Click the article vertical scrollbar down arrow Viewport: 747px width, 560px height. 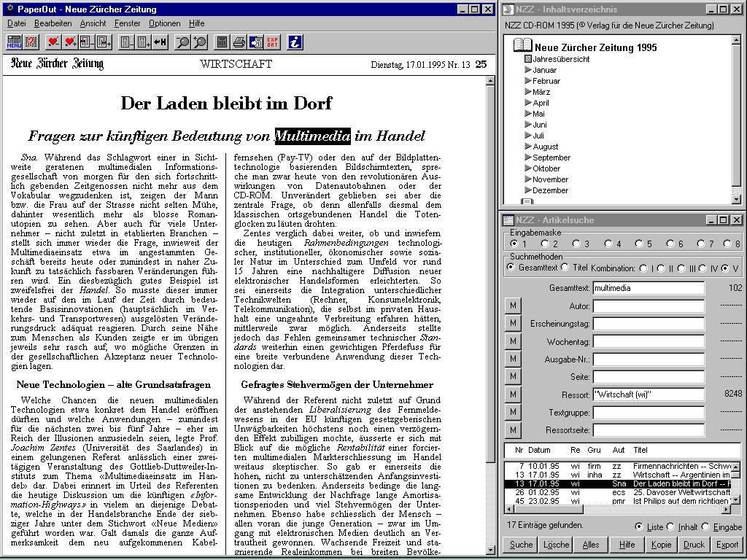coord(491,554)
